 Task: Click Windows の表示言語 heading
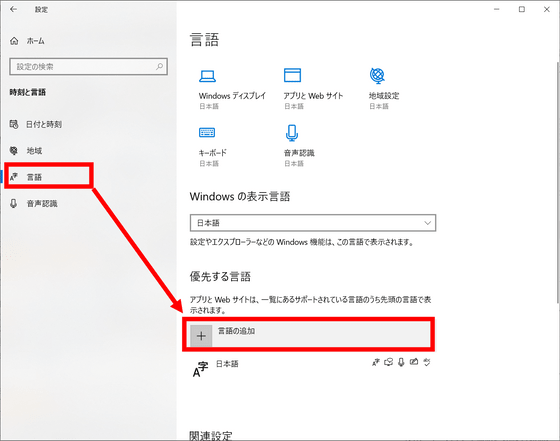[x=240, y=196]
